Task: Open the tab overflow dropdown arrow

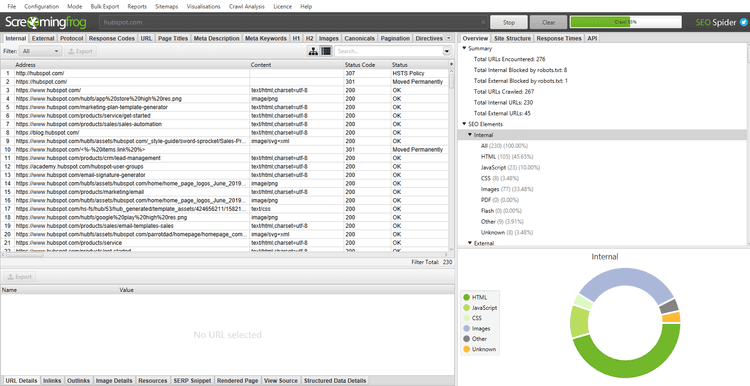Action: tap(449, 38)
